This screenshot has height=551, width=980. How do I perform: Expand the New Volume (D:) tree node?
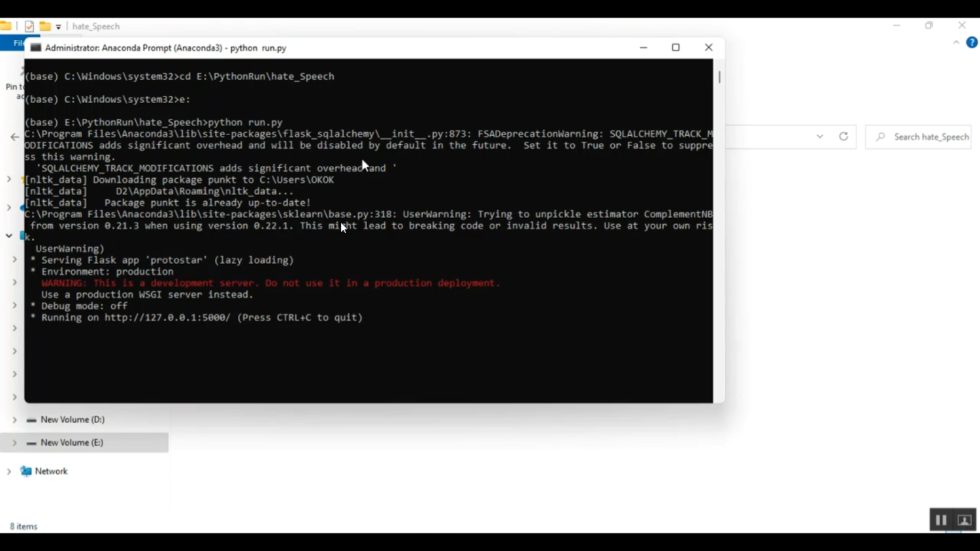point(14,420)
